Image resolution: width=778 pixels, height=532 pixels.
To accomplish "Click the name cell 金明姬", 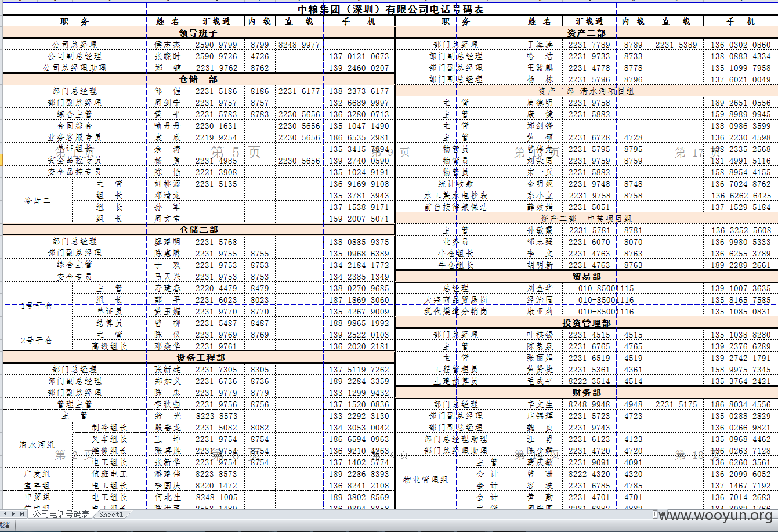I will click(x=540, y=184).
